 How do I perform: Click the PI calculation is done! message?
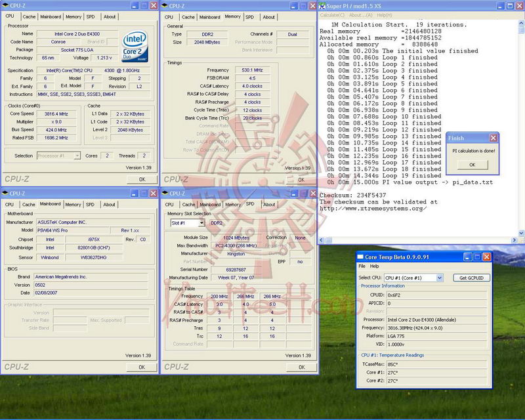[x=473, y=151]
